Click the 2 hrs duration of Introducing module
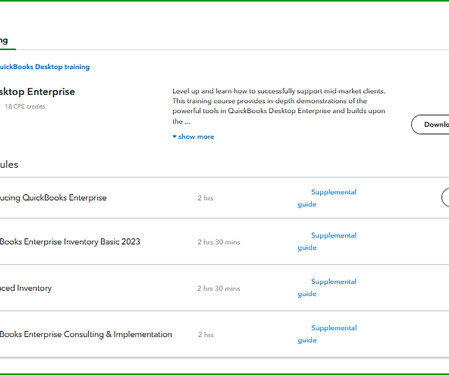The image size is (449, 375). click(205, 198)
